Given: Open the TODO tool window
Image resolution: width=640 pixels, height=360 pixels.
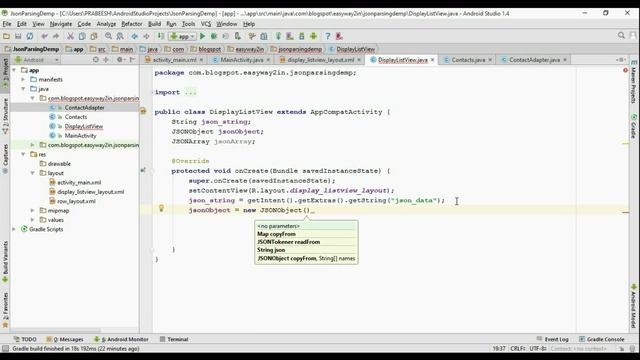Looking at the screenshot, I should click(x=25, y=339).
